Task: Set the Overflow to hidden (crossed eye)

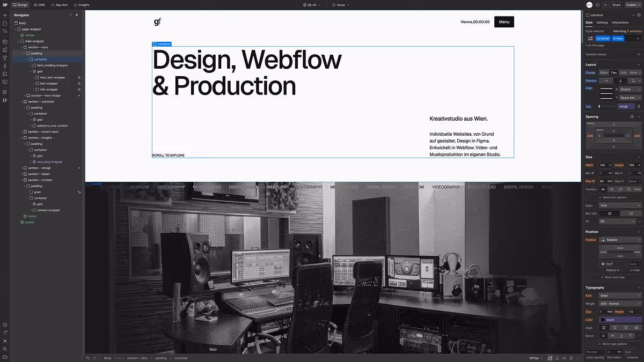Action: click(x=612, y=189)
